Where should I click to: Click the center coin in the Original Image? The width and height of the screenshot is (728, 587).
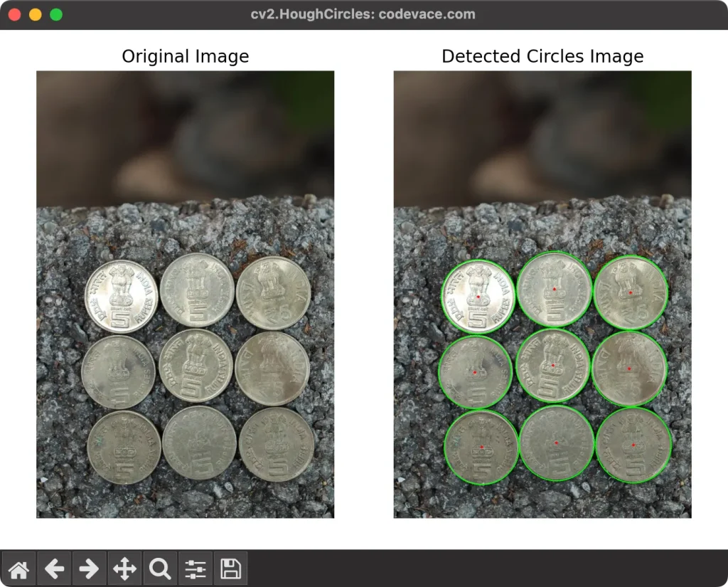click(196, 365)
